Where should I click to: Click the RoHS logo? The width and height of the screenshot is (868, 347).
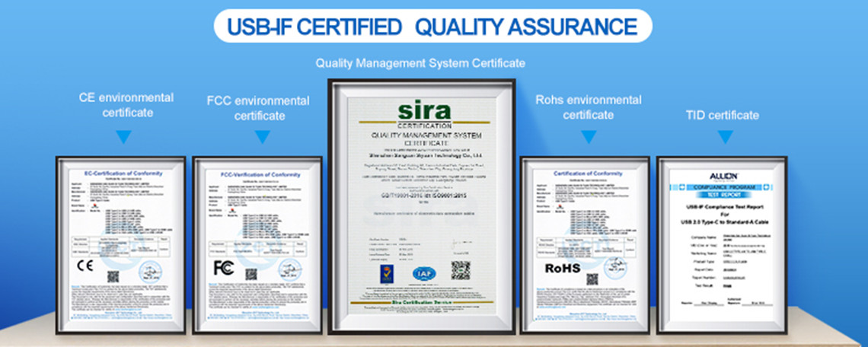[x=563, y=269]
